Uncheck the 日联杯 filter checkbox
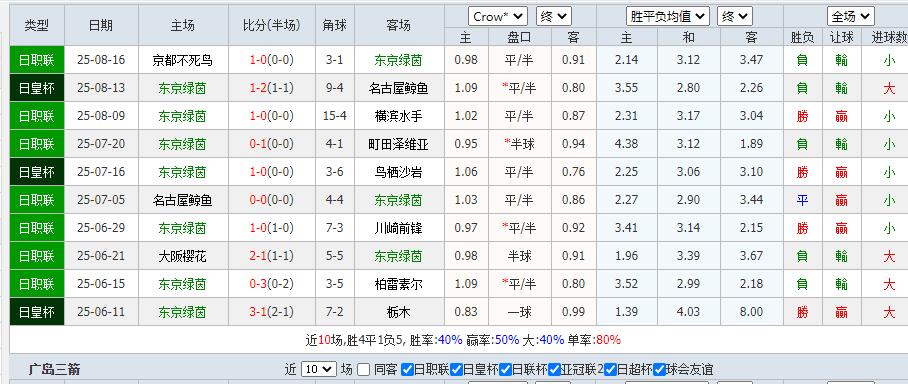The width and height of the screenshot is (908, 384). (x=505, y=370)
